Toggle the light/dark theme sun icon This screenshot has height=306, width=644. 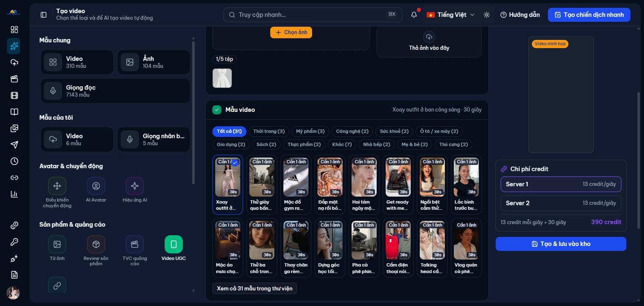point(487,15)
